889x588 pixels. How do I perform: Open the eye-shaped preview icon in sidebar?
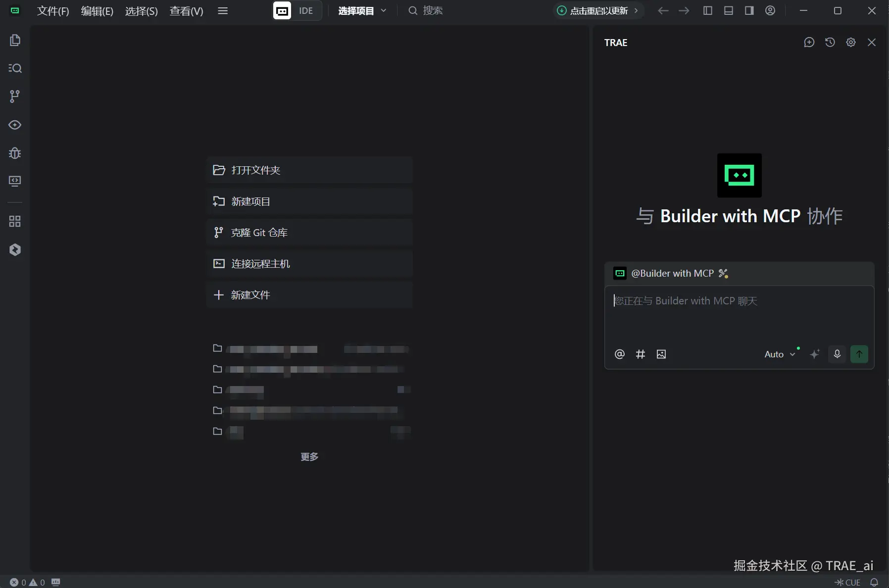pos(15,125)
